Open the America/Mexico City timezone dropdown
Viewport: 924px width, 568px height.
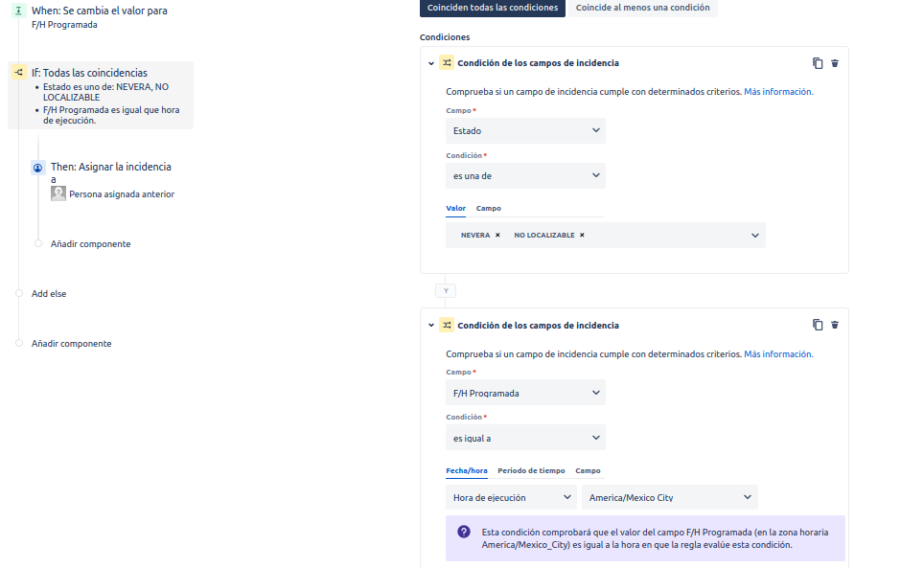(669, 497)
